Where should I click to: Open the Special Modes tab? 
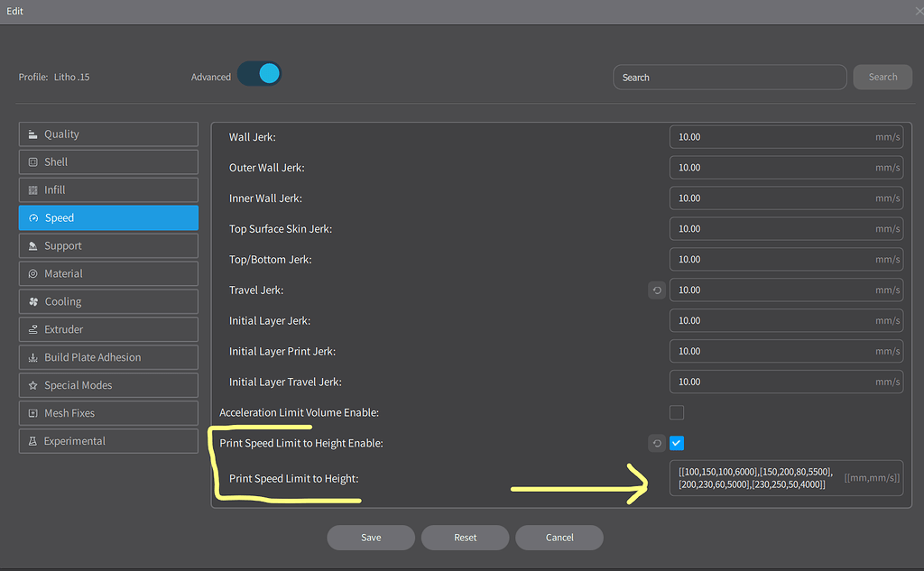coord(108,386)
